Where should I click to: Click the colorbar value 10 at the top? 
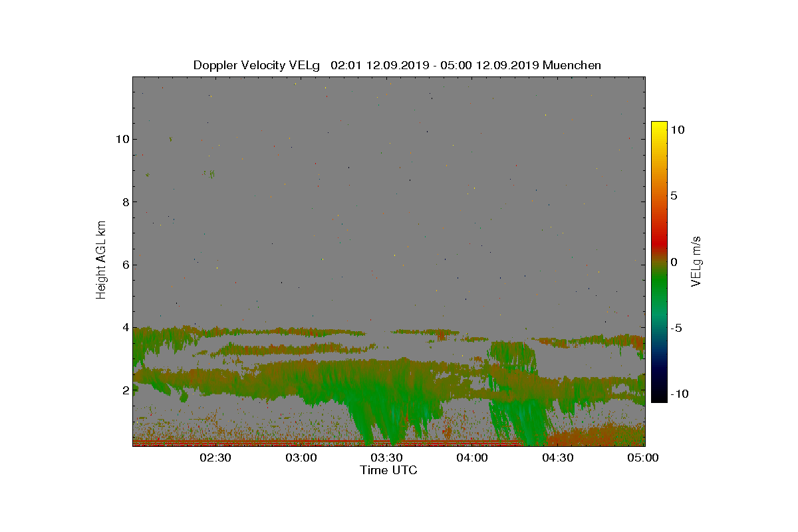pos(678,130)
